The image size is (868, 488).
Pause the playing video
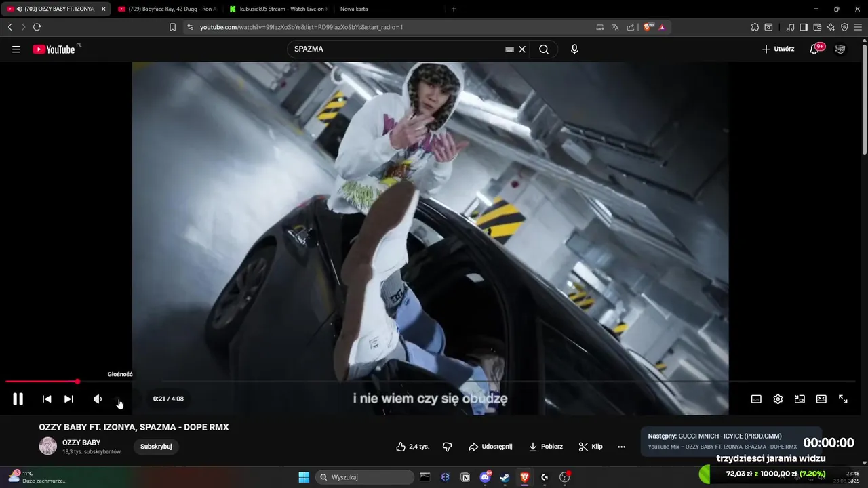click(x=18, y=399)
